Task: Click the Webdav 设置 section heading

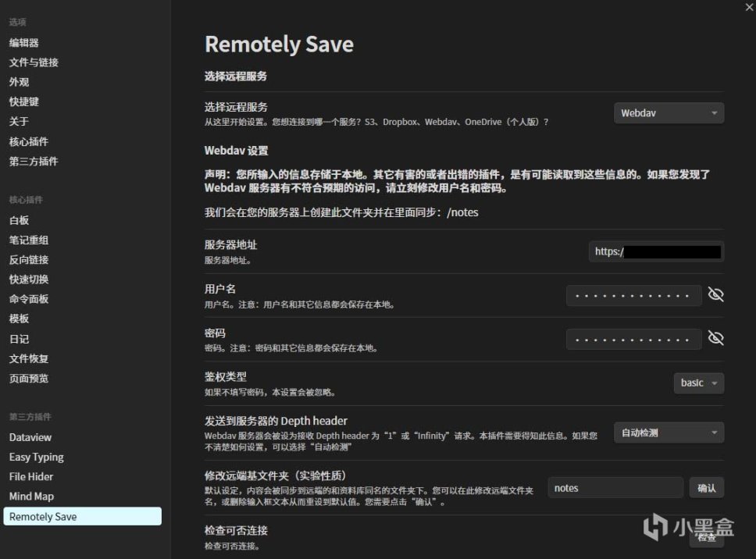Action: [236, 151]
